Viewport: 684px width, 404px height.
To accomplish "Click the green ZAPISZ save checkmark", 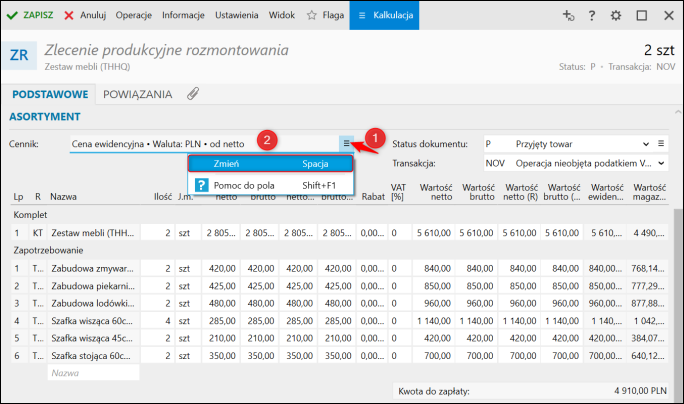I will [12, 15].
